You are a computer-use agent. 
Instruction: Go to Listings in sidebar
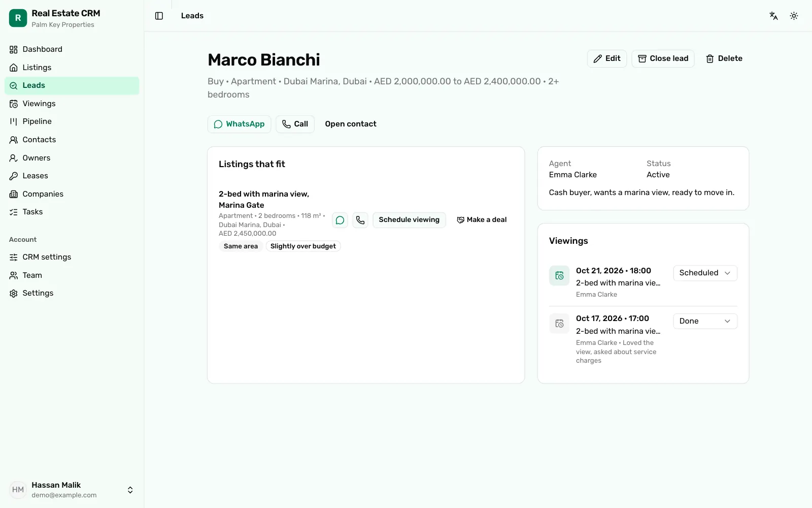(x=72, y=68)
